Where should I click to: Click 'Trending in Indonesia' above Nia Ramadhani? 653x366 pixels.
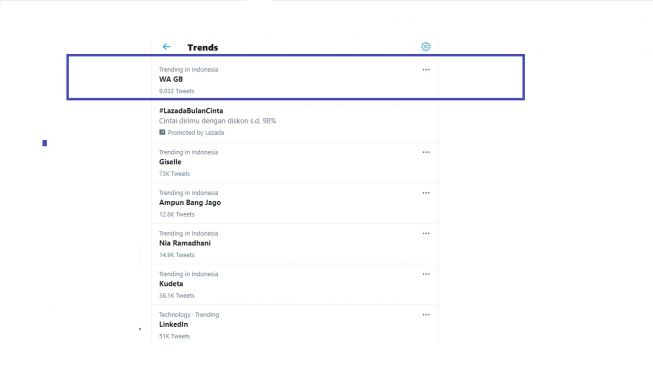tap(188, 234)
